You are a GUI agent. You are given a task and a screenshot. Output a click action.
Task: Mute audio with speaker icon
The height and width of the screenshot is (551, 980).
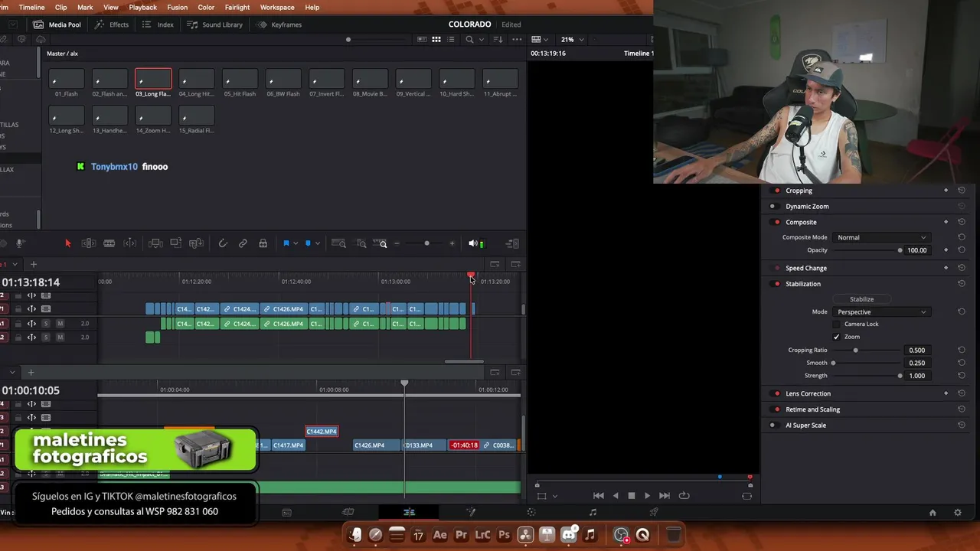point(472,243)
